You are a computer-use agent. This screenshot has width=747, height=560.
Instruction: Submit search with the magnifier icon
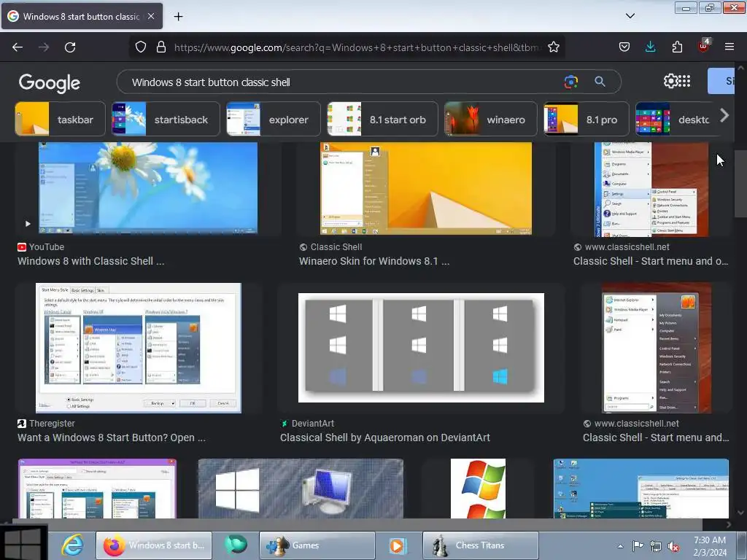[x=600, y=82]
